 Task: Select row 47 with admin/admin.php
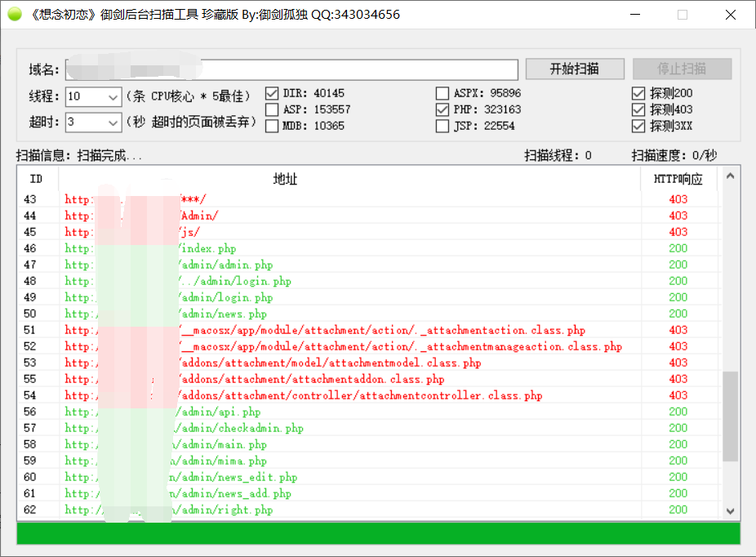coord(369,265)
